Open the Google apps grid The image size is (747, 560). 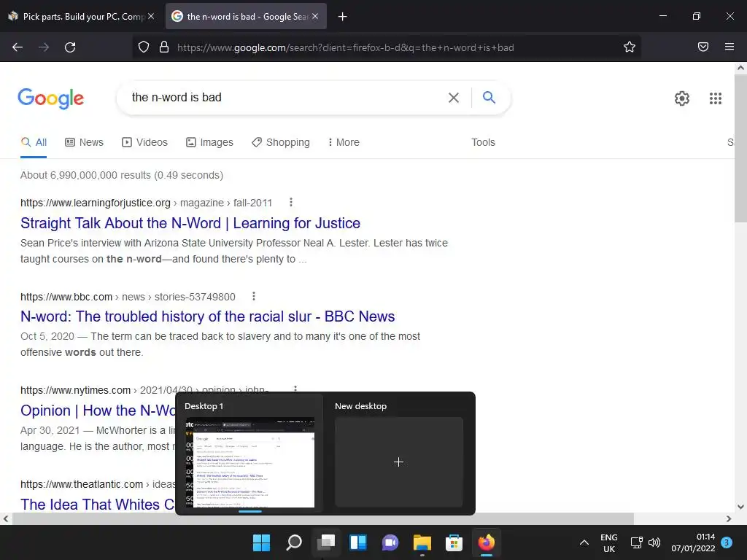(715, 98)
